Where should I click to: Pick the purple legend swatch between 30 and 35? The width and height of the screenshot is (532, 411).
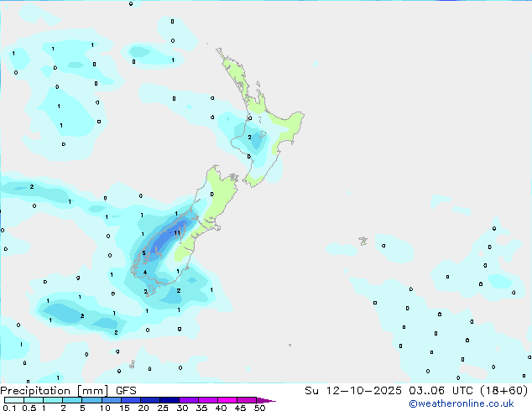[x=189, y=400]
